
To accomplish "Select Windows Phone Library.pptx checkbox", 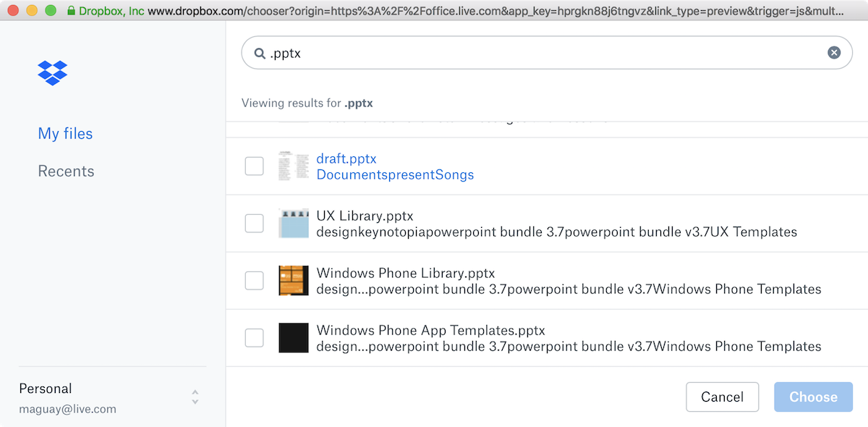I will click(254, 281).
